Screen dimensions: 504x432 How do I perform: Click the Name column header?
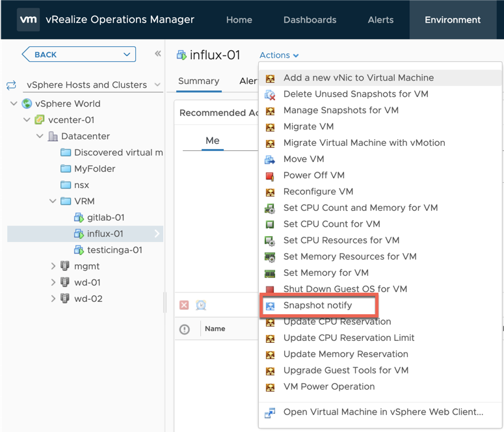[x=215, y=329]
